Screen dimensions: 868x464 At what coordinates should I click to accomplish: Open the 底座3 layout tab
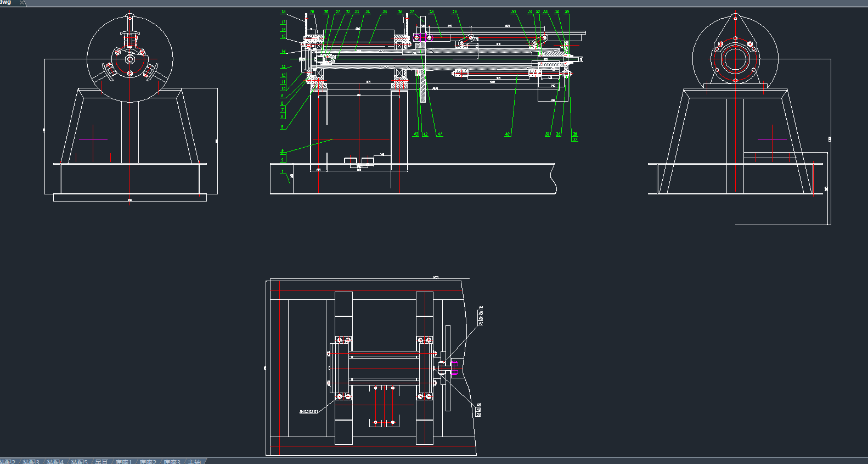click(x=172, y=462)
